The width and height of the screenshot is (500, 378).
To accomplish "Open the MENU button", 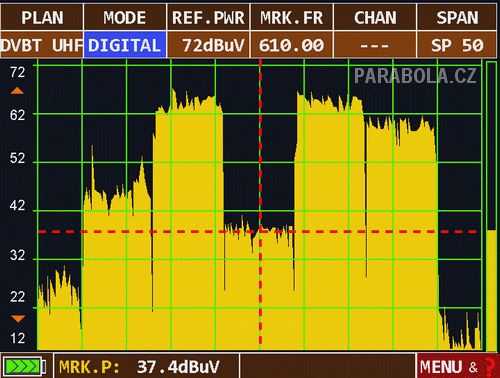I will click(x=441, y=367).
